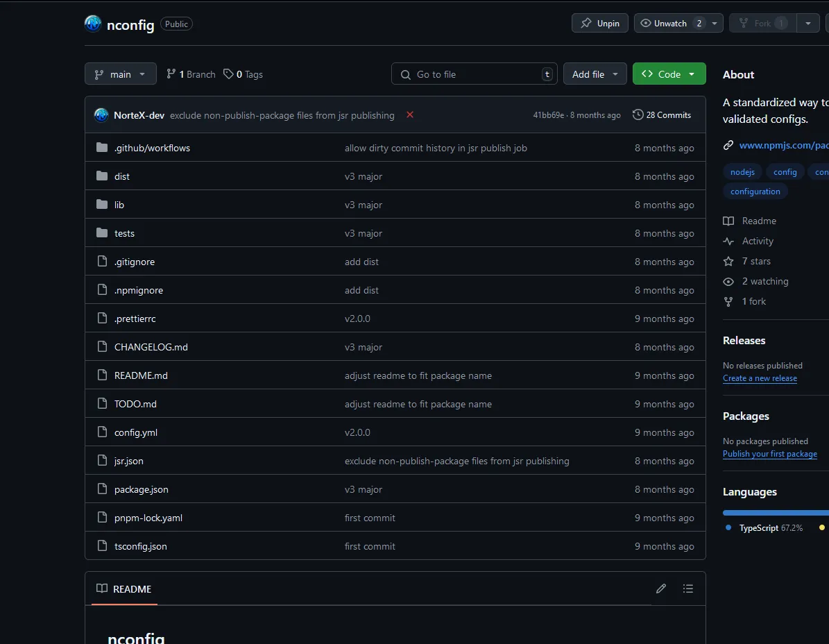
Task: Toggle the Unwatch button
Action: pyautogui.click(x=670, y=24)
